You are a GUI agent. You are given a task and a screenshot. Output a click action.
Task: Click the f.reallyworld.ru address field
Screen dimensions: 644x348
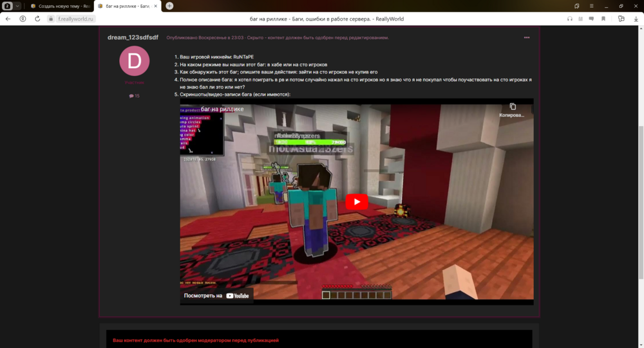click(x=75, y=19)
